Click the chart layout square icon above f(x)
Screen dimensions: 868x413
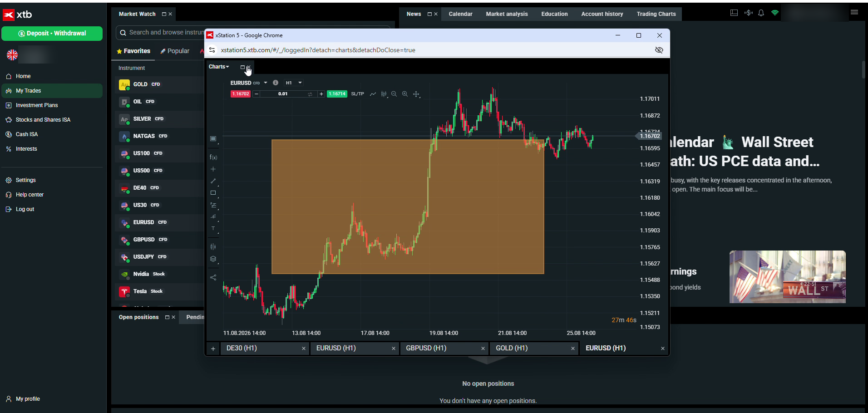(x=213, y=139)
